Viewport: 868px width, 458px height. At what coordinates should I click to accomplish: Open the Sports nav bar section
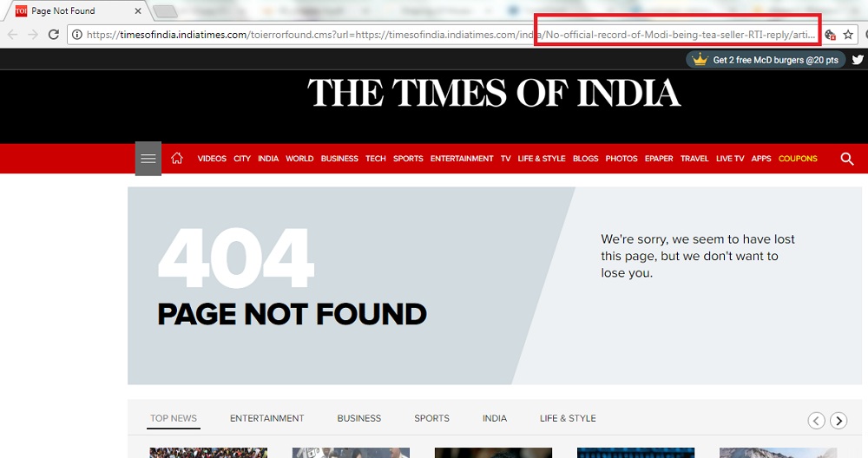pyautogui.click(x=408, y=158)
